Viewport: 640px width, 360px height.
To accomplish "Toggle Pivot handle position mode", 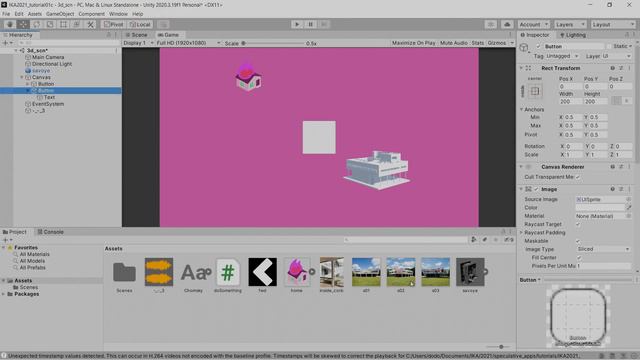I will (113, 24).
